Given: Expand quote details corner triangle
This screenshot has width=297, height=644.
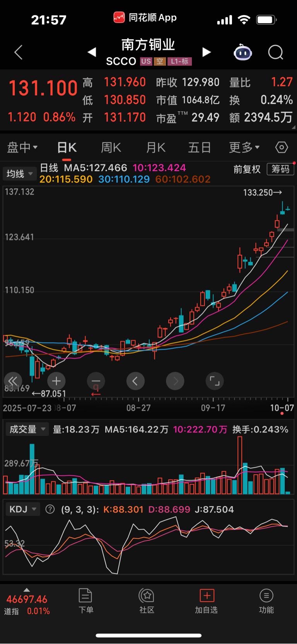Looking at the screenshot, I should (x=294, y=127).
